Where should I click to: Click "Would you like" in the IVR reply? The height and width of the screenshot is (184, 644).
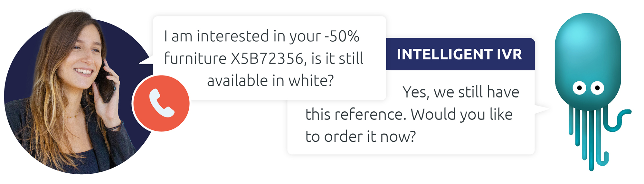pos(461,115)
